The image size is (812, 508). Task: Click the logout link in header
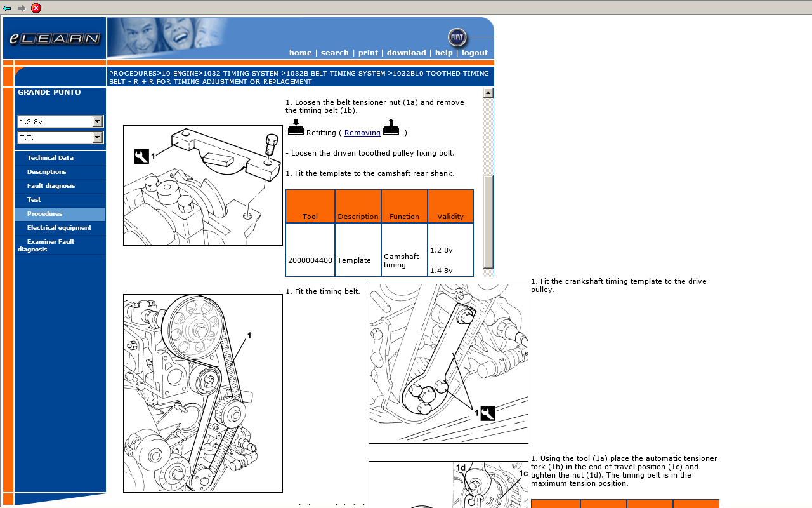click(x=475, y=53)
